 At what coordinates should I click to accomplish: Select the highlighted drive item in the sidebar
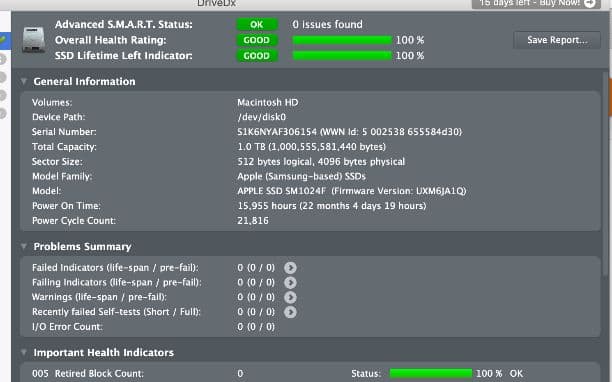(x=5, y=40)
